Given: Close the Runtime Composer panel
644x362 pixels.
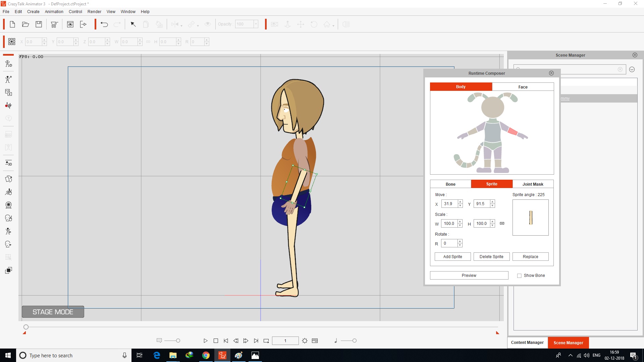Looking at the screenshot, I should 551,73.
